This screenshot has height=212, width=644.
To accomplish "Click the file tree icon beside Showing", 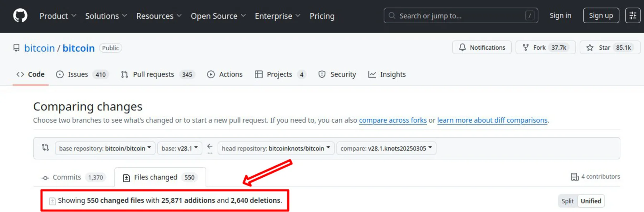I will pos(53,201).
